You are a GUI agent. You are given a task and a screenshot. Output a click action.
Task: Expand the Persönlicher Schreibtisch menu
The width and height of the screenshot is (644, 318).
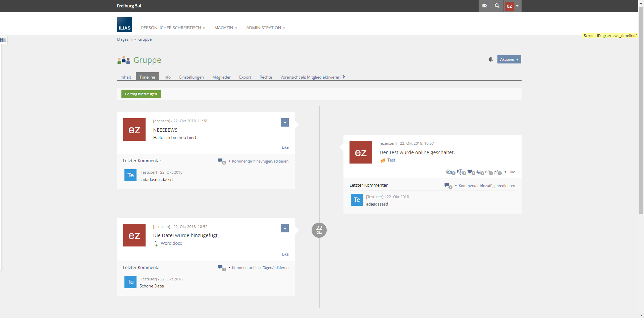173,28
